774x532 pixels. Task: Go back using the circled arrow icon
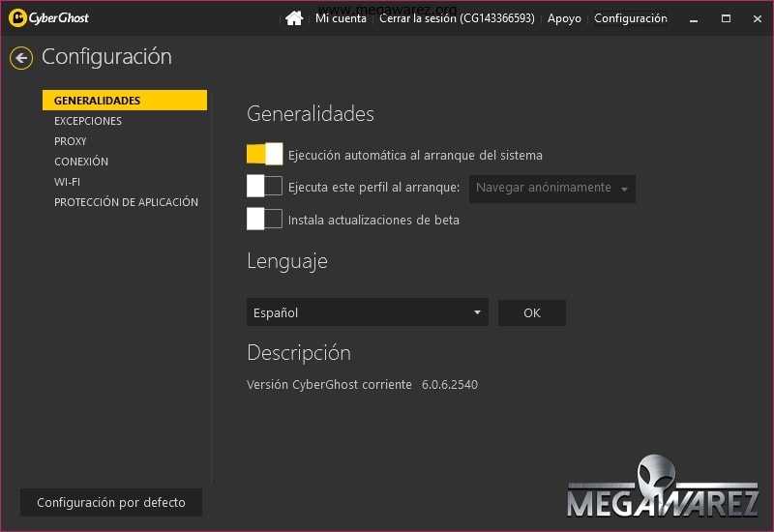click(x=21, y=58)
